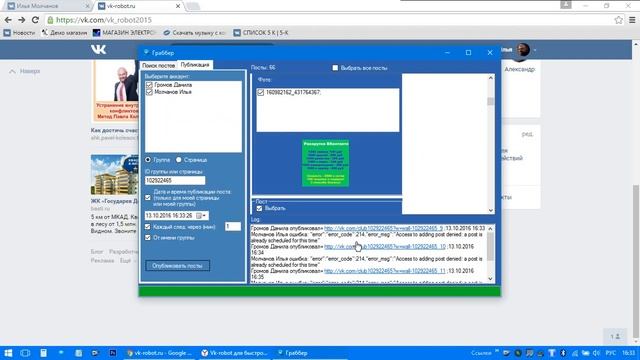This screenshot has height=360, width=640.
Task: Bookmark this page with the star icon
Action: point(619,20)
